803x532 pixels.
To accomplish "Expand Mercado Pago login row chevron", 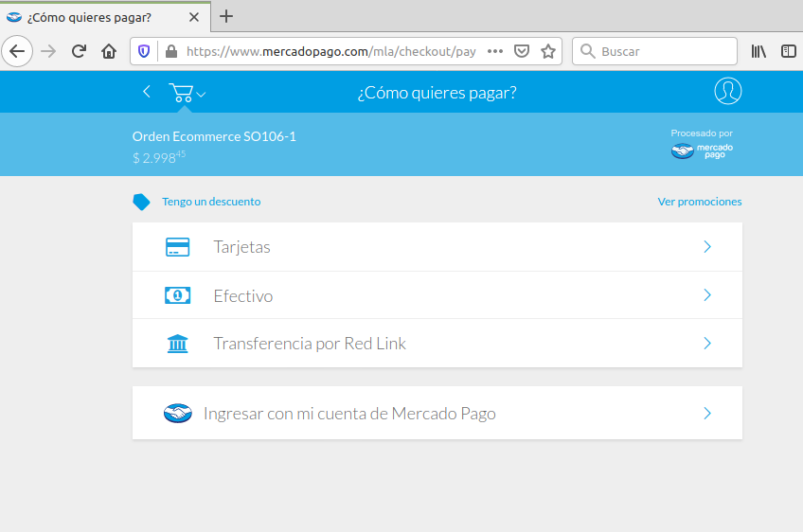I will pos(707,414).
